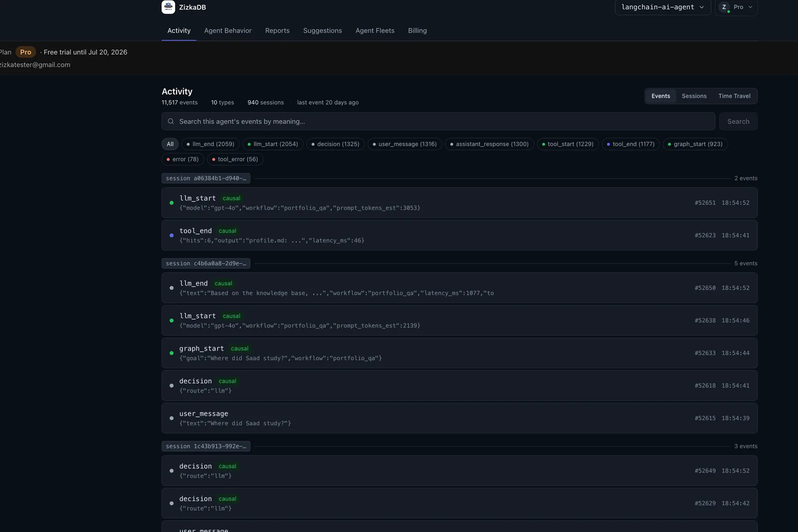Open the langchain-ai-agent selector dropdown
This screenshot has width=798, height=532.
663,7
